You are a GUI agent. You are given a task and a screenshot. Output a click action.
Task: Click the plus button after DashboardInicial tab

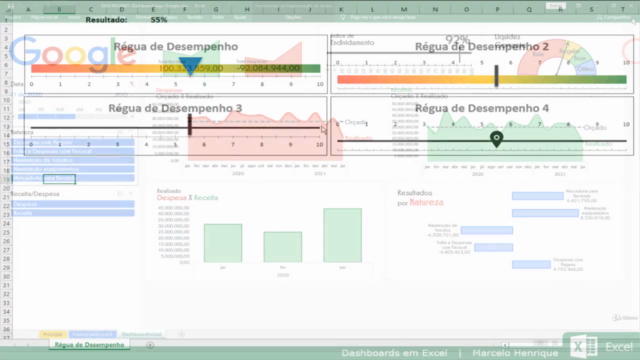point(181,334)
